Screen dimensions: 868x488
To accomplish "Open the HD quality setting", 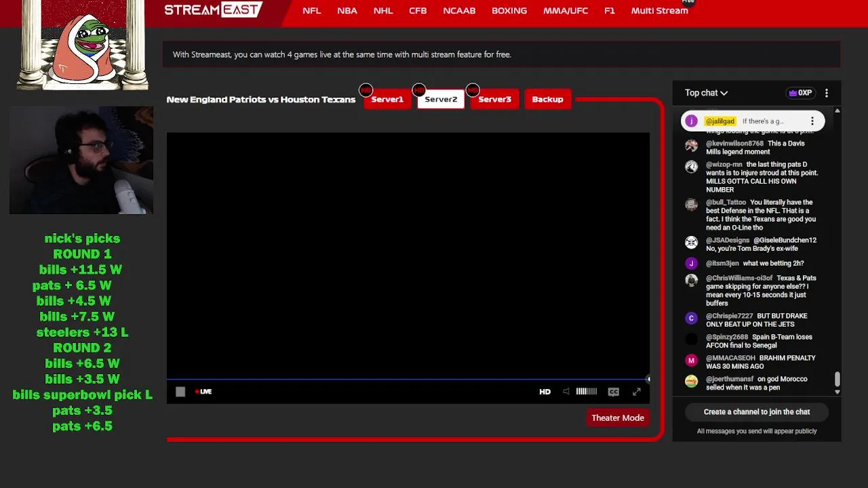I will [x=545, y=392].
